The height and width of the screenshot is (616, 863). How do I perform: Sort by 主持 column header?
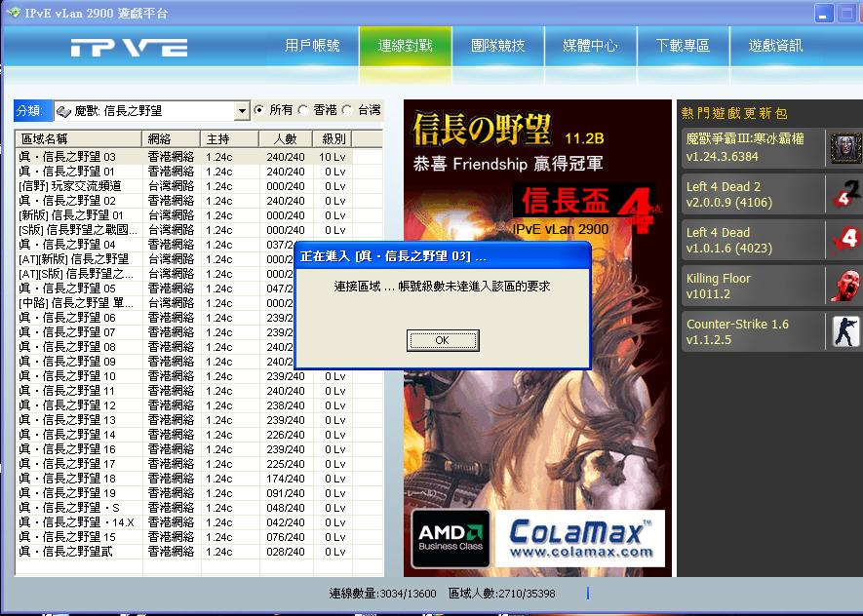point(229,139)
